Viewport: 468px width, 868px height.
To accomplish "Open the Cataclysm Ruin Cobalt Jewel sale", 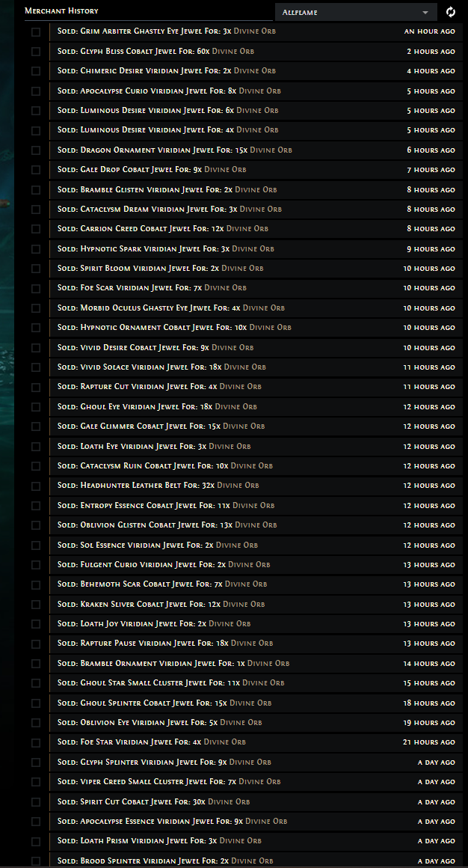I will [256, 466].
